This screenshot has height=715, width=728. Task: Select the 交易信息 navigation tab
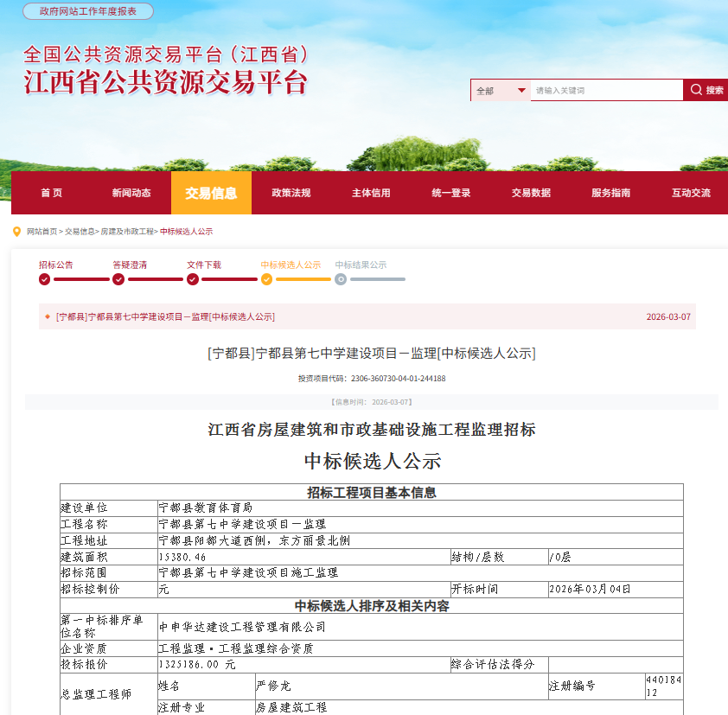(x=211, y=193)
